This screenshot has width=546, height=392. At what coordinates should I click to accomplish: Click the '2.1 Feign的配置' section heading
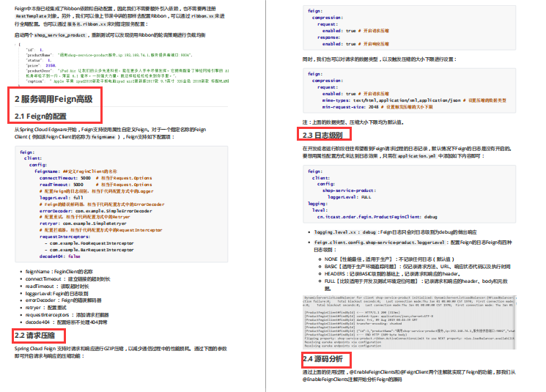click(x=40, y=116)
